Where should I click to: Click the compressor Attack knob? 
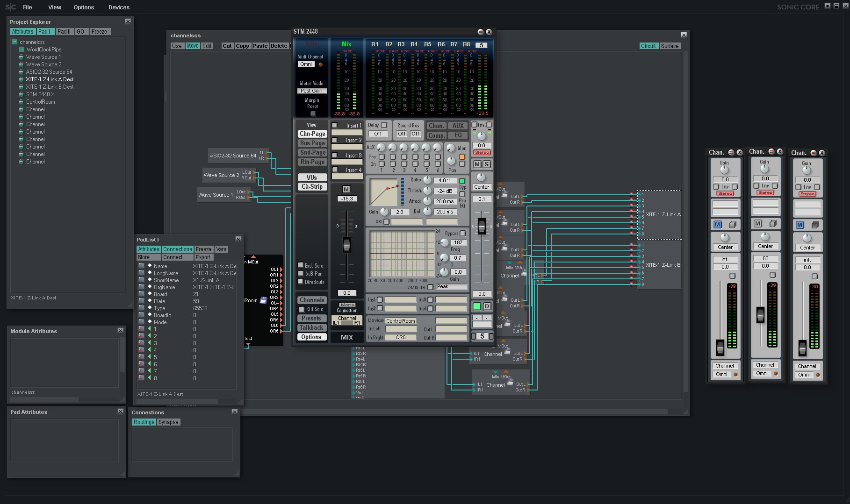click(x=427, y=201)
